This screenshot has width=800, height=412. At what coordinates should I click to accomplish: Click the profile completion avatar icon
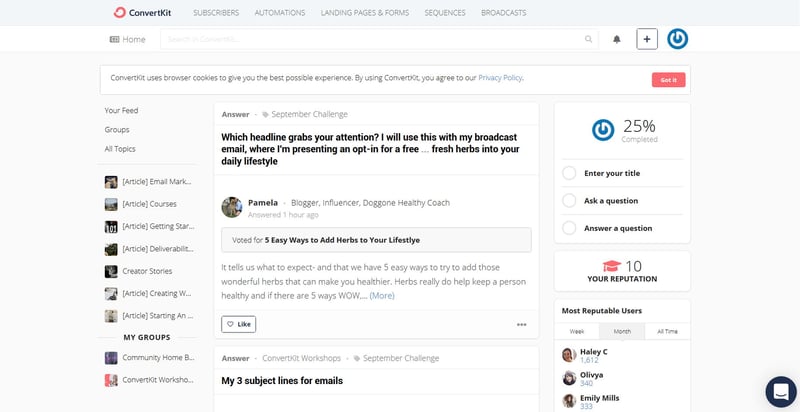coord(603,130)
